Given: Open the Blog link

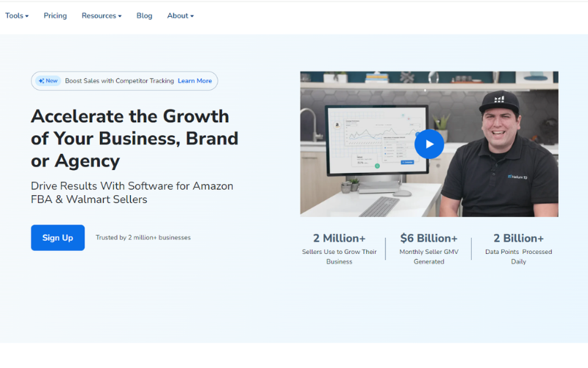Looking at the screenshot, I should click(144, 15).
